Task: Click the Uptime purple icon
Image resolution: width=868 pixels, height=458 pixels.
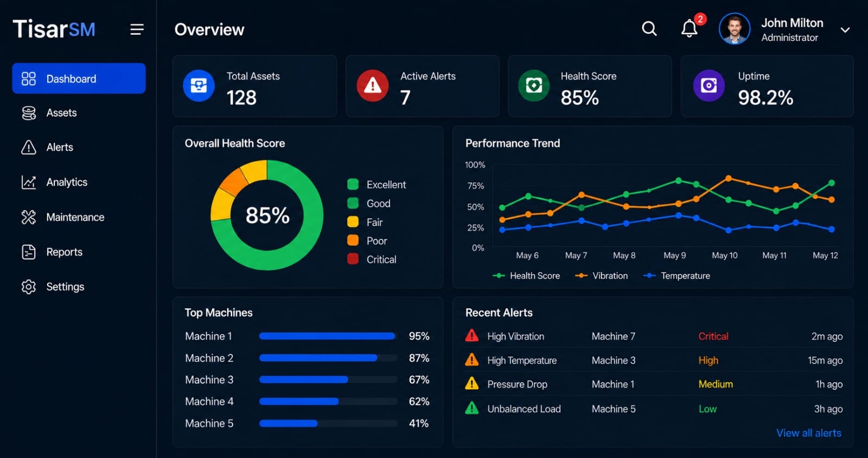Action: click(709, 86)
